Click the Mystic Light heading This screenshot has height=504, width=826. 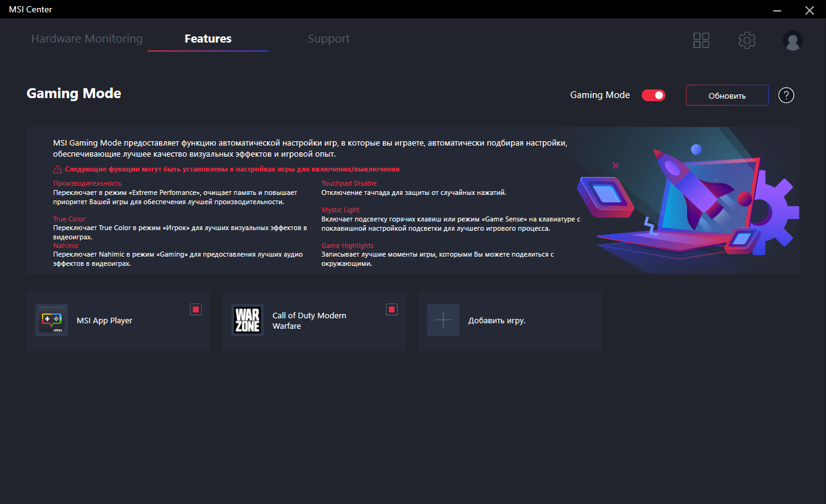[x=341, y=210]
